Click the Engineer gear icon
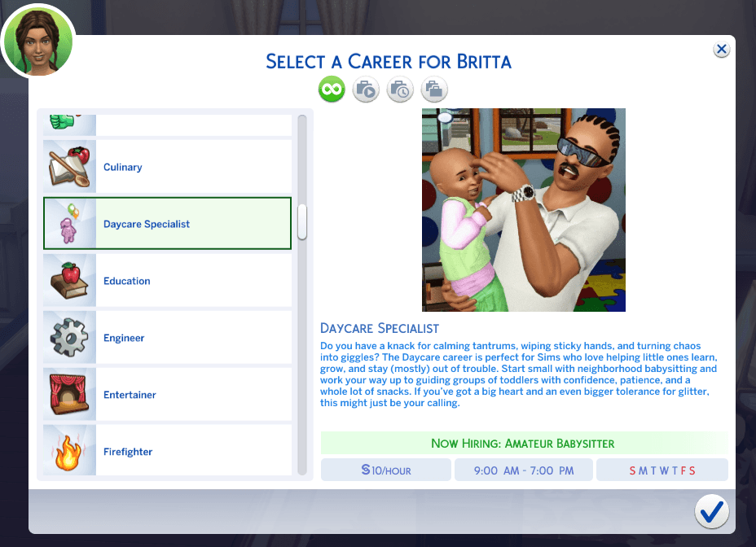 69,337
